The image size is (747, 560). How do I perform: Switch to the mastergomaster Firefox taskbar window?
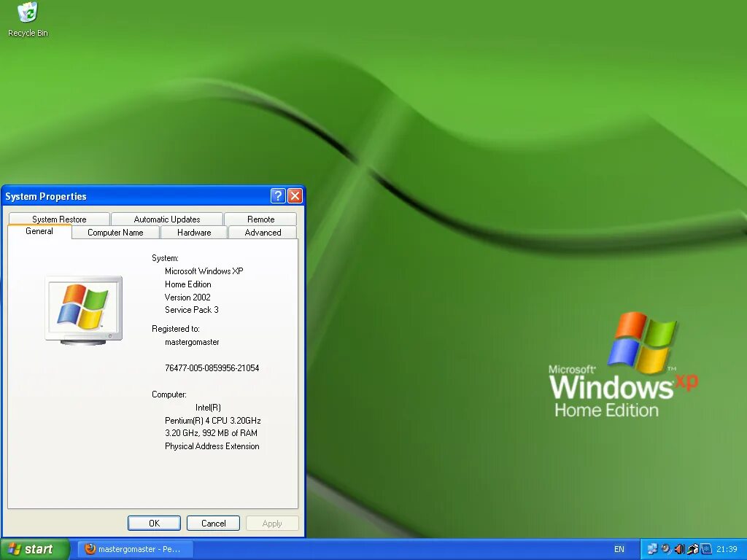point(135,549)
